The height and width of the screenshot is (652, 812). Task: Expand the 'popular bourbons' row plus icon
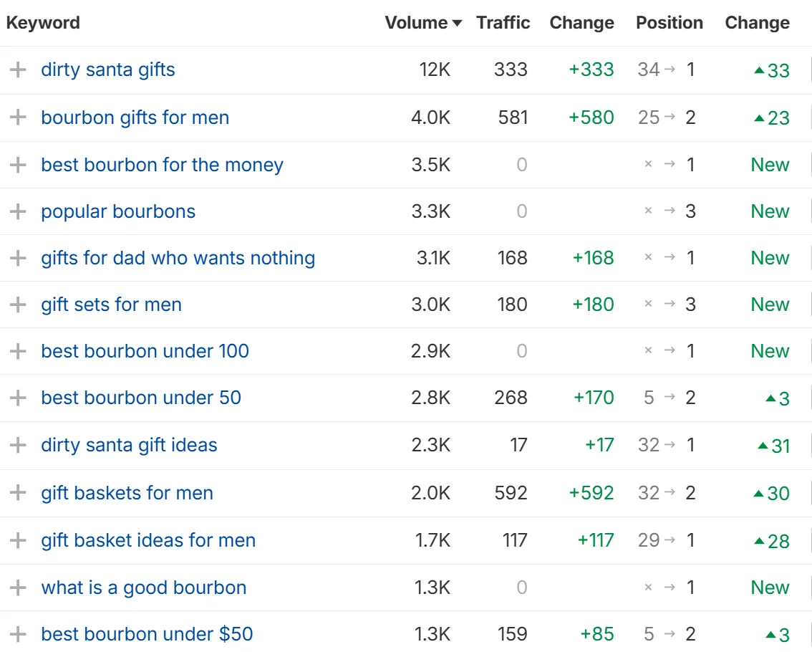tap(18, 211)
